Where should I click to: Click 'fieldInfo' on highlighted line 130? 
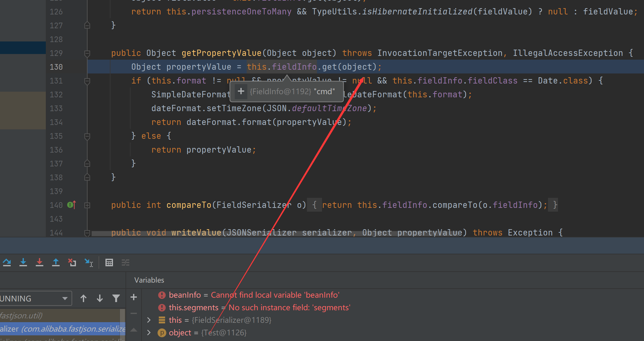[x=294, y=67]
